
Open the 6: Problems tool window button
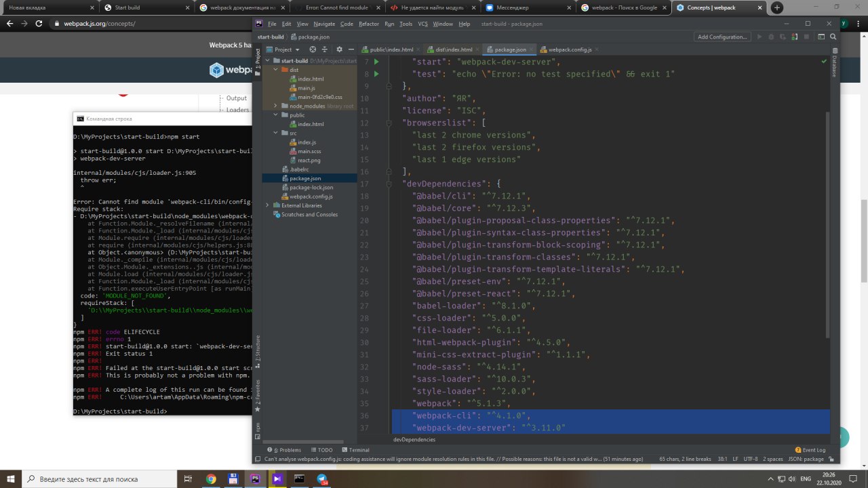point(284,450)
